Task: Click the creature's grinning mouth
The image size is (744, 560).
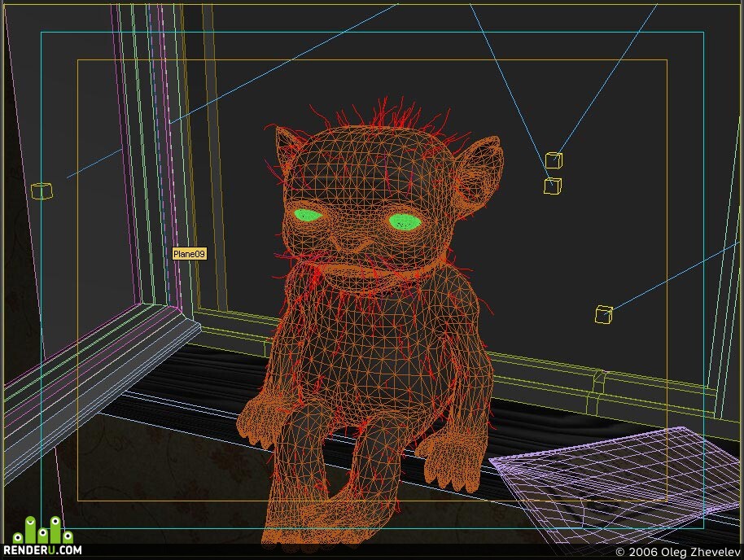Action: click(361, 274)
